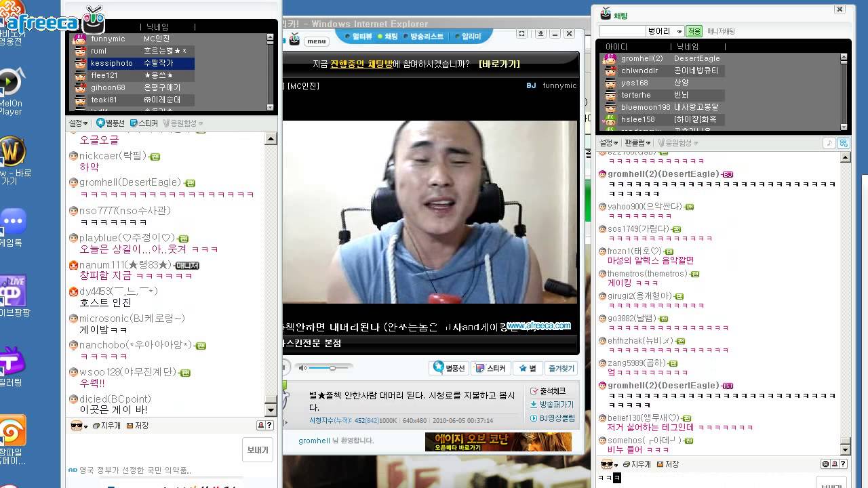
Task: Click 지우개 eraser in right chat
Action: point(637,464)
